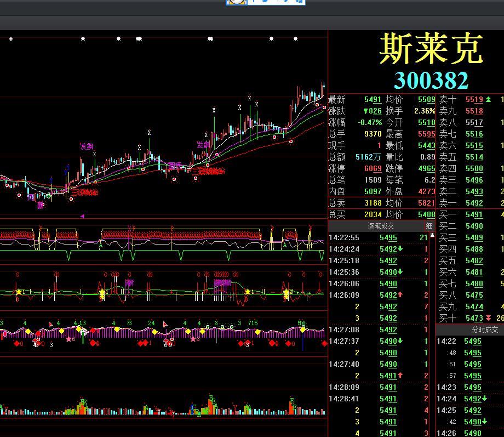Click the 总买 value 2034
This screenshot has height=437, width=504.
pyautogui.click(x=373, y=214)
